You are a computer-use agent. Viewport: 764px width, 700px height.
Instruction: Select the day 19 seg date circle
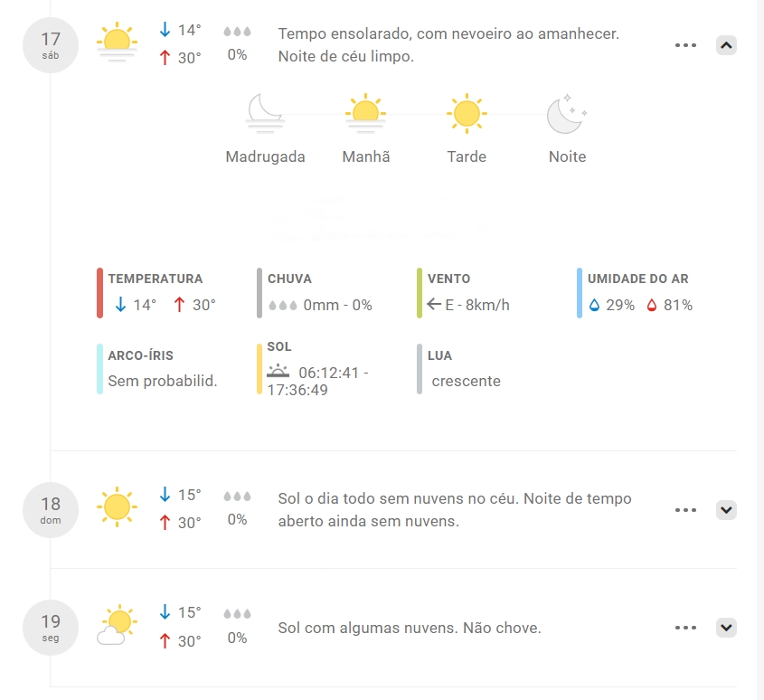(51, 628)
